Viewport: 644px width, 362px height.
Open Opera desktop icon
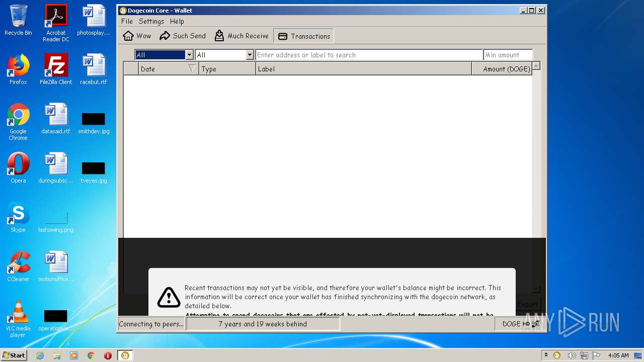pos(18,168)
